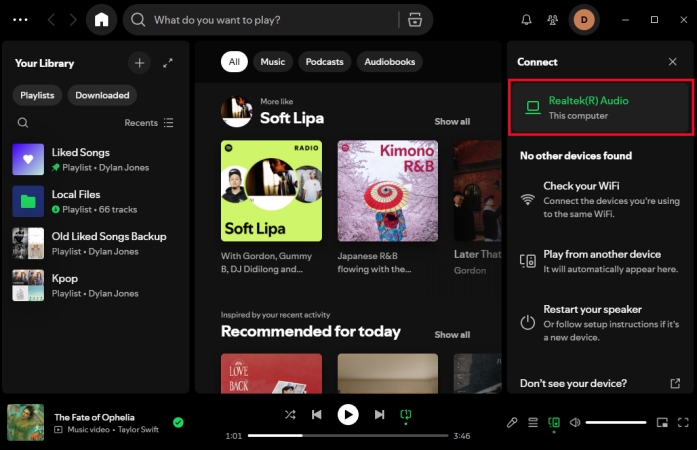
Task: Click the green saved checkmark for current song
Action: (x=178, y=422)
